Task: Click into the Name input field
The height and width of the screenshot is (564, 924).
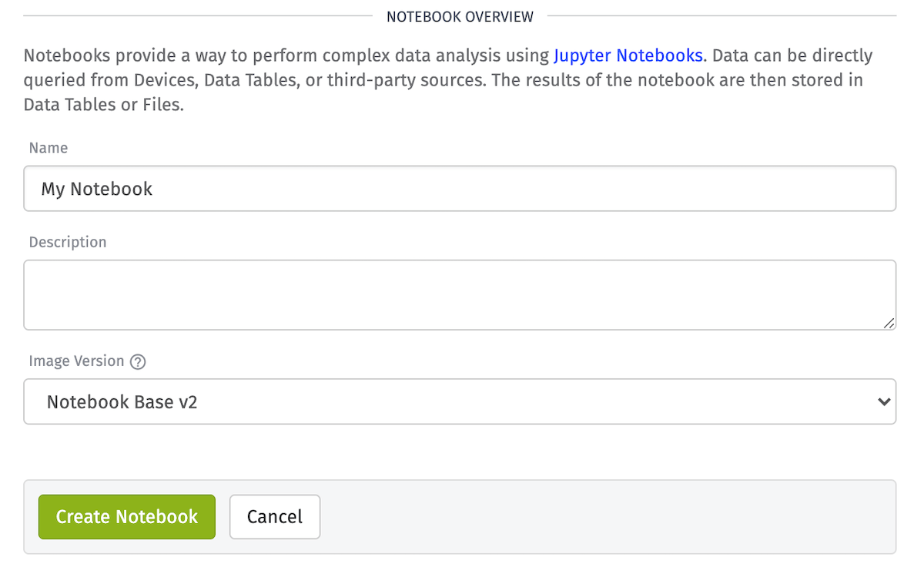Action: pyautogui.click(x=460, y=189)
